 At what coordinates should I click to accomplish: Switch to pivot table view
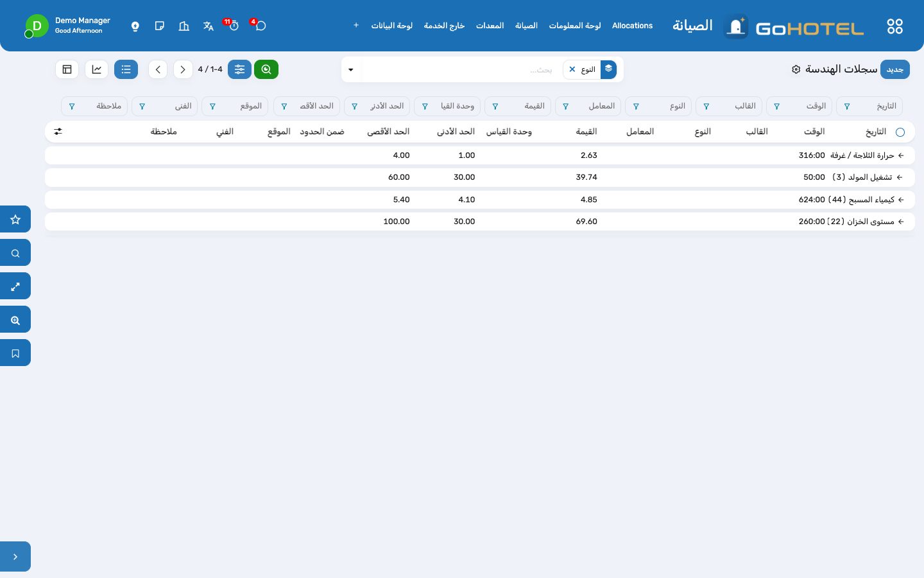67,69
